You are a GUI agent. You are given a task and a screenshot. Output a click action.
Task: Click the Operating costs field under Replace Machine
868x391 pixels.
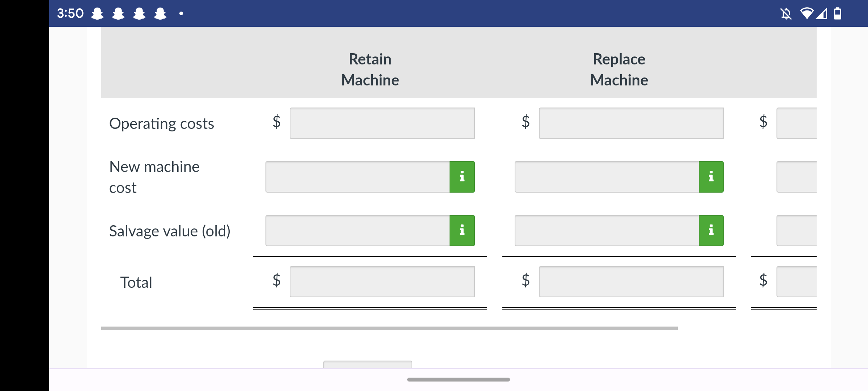tap(630, 123)
